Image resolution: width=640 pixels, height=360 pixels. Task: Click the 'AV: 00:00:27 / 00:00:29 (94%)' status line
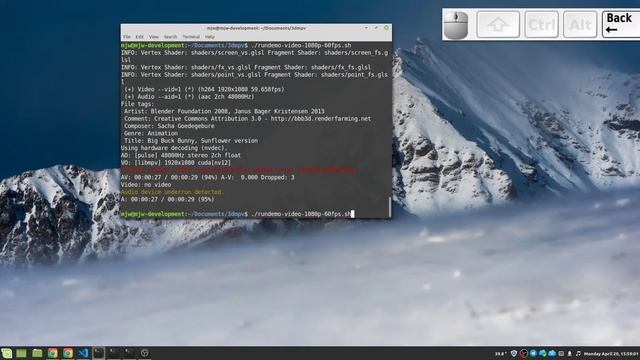(x=207, y=178)
